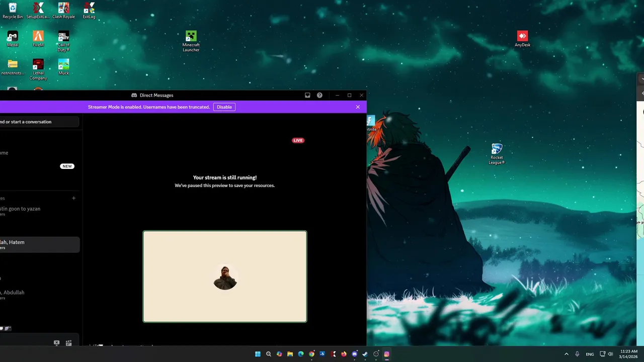Open the group DM ending 'goon to yazan'
Image resolution: width=644 pixels, height=362 pixels.
pos(39,211)
